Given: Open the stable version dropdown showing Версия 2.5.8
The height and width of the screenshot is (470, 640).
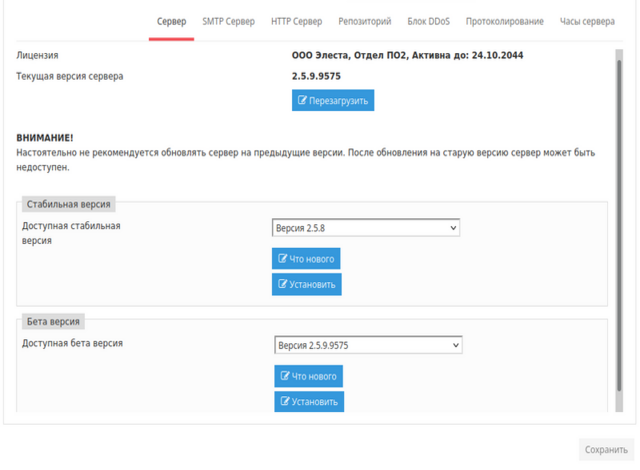Looking at the screenshot, I should click(365, 228).
